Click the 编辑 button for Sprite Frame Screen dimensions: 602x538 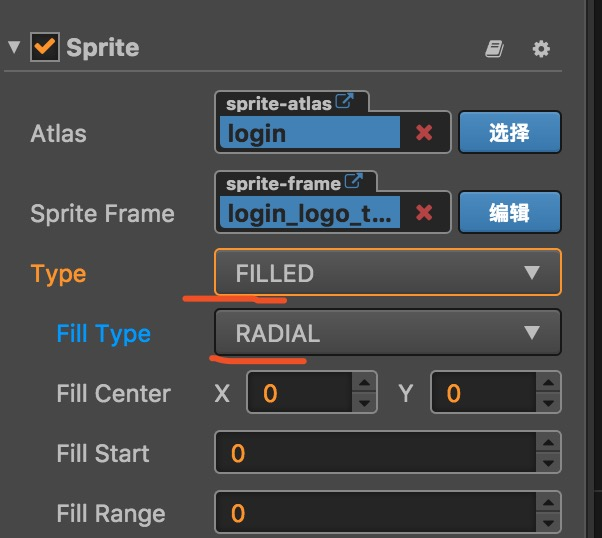tap(509, 212)
